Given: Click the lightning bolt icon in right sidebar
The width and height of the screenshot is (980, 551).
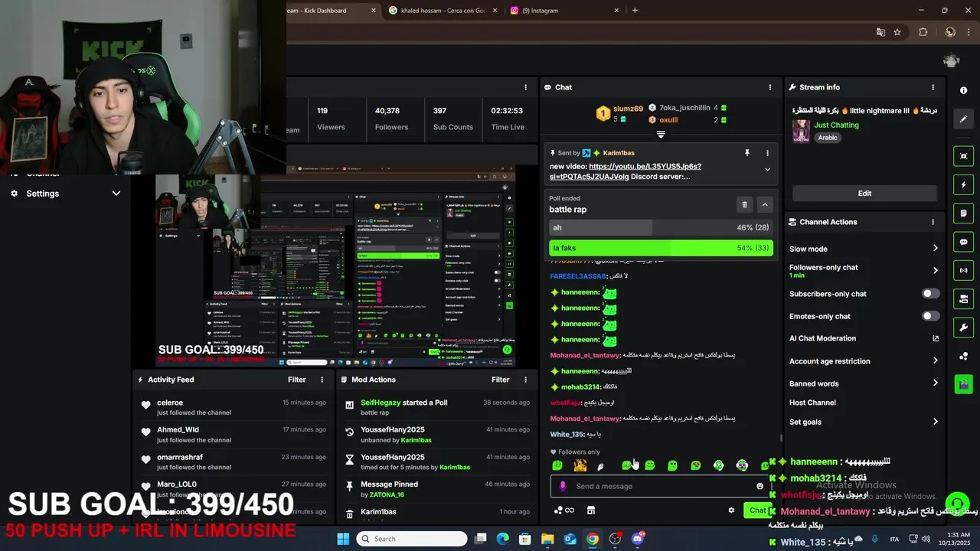Looking at the screenshot, I should pyautogui.click(x=963, y=184).
